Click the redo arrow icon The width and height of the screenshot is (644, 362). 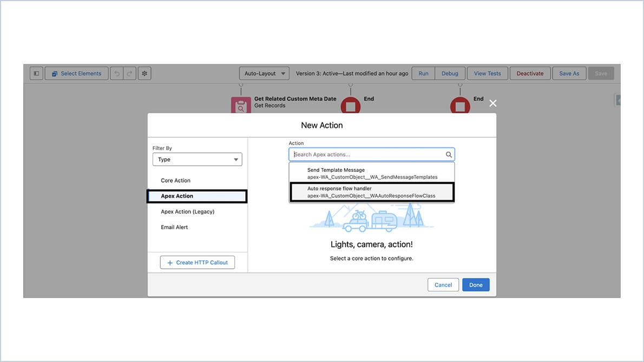(129, 73)
